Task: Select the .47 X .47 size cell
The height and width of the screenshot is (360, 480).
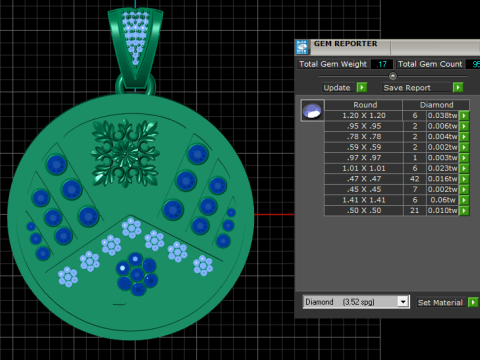Action: (x=364, y=179)
